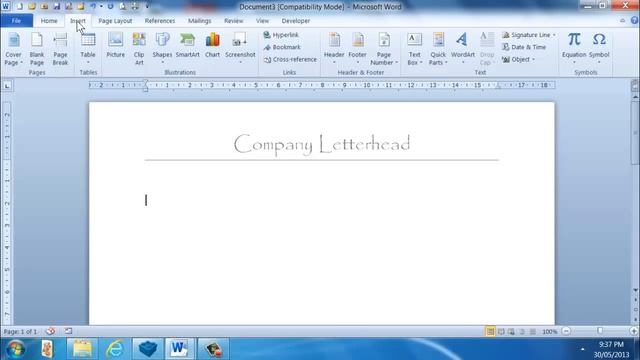Click the Drop Cap button
This screenshot has width=640, height=360.
coord(486,49)
